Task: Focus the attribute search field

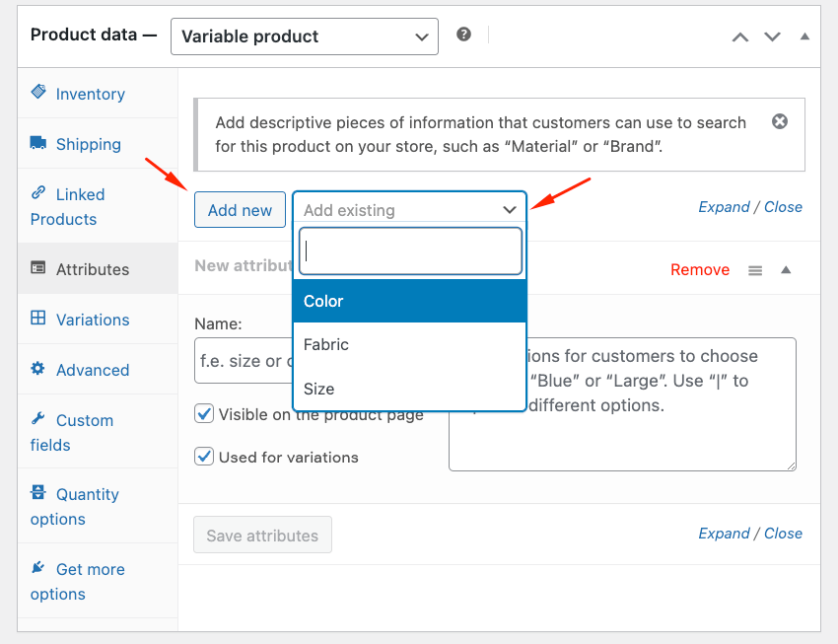Action: pyautogui.click(x=410, y=251)
